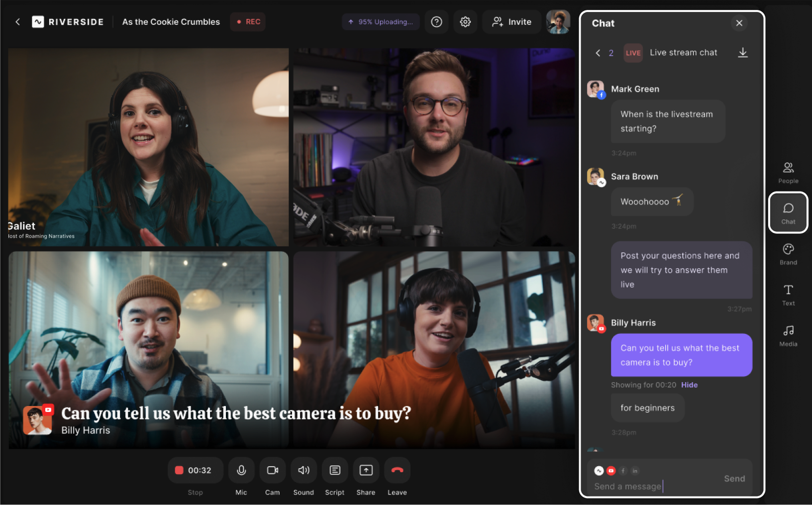Screen dimensions: 812x505
Task: Click the back arrow beside Riverside logo
Action: [x=18, y=22]
